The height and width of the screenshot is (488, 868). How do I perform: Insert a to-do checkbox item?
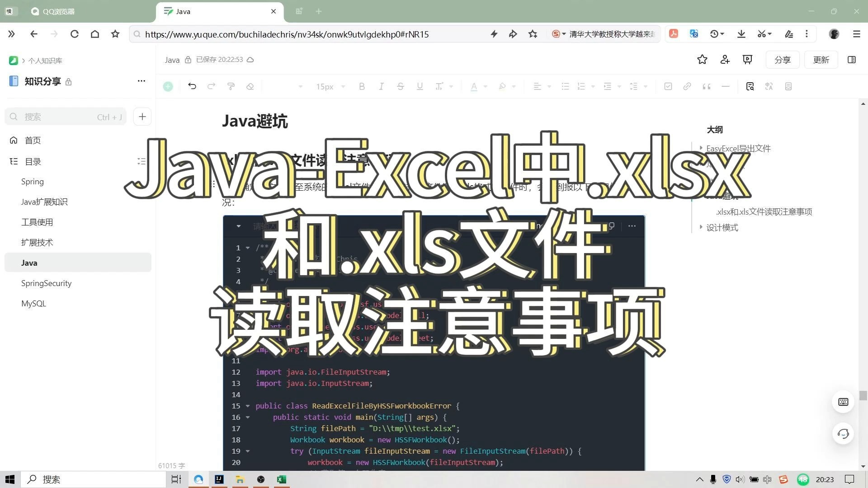[x=668, y=86]
